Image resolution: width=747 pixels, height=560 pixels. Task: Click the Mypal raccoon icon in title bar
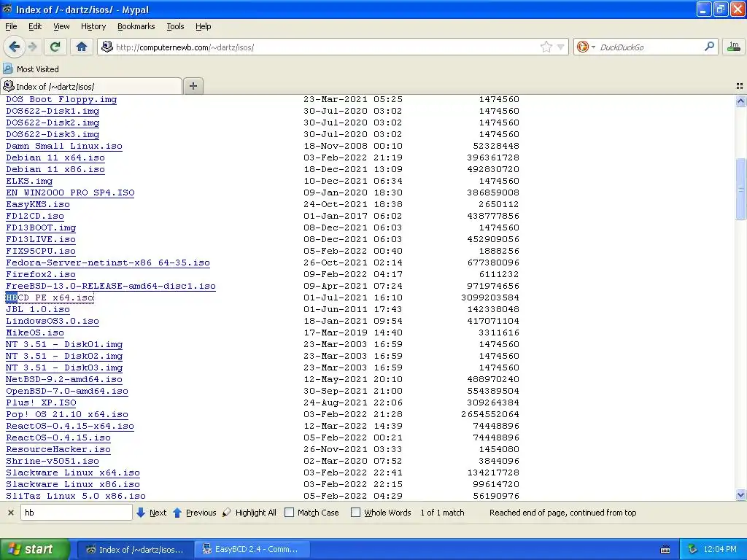7,9
